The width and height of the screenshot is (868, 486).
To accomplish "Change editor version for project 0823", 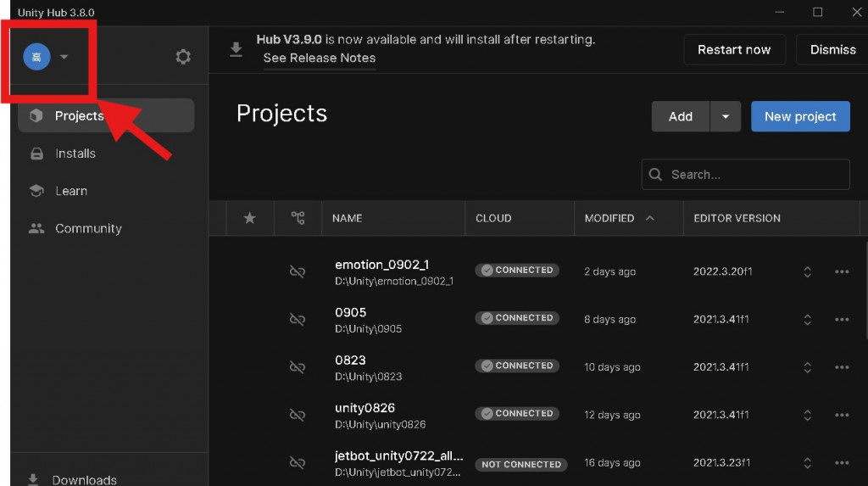I will point(808,367).
